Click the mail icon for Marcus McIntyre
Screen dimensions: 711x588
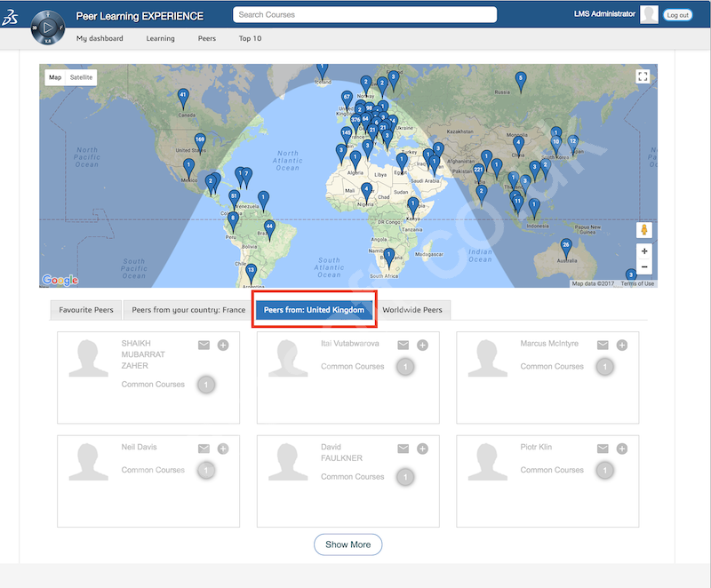(603, 346)
